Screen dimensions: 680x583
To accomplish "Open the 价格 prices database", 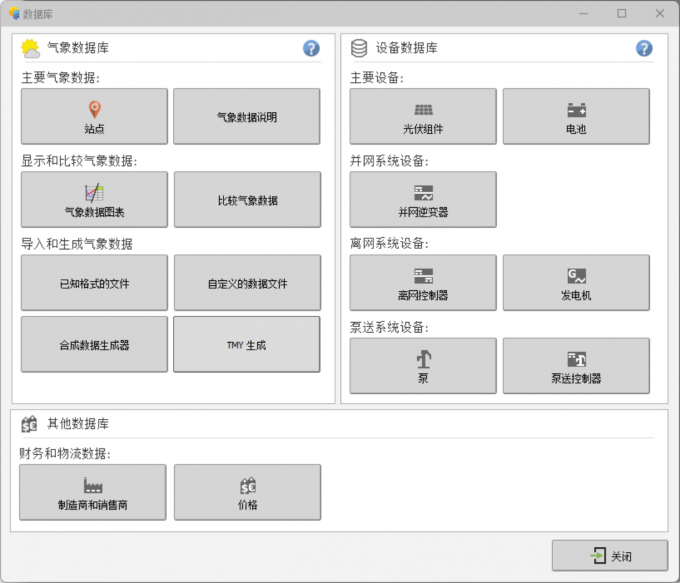I will [x=247, y=492].
